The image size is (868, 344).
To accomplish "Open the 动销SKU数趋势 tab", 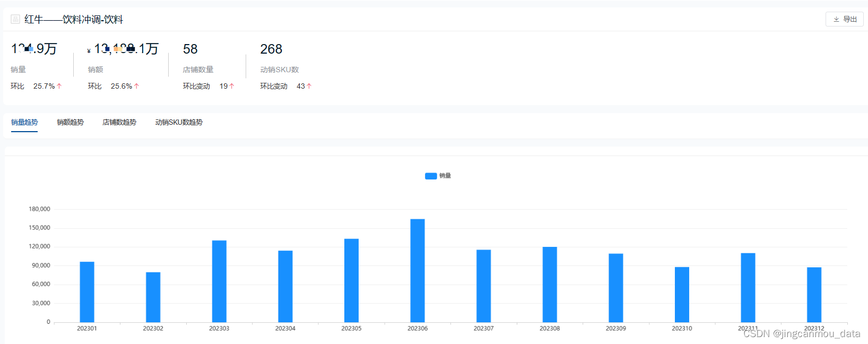I will tap(179, 122).
